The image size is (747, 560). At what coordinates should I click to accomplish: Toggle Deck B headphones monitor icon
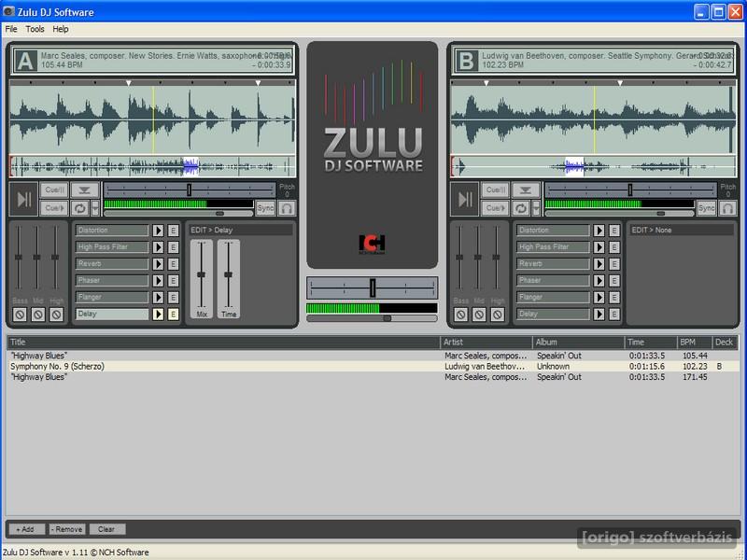click(x=728, y=208)
